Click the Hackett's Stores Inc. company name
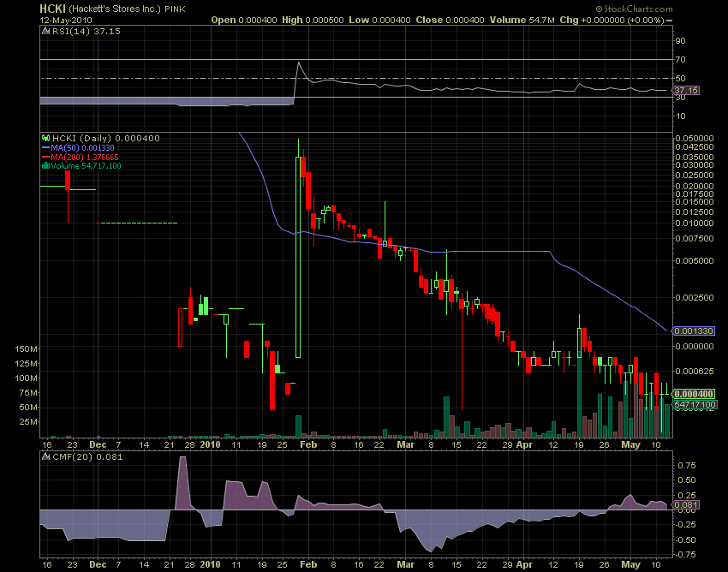Image resolution: width=728 pixels, height=572 pixels. [x=115, y=9]
